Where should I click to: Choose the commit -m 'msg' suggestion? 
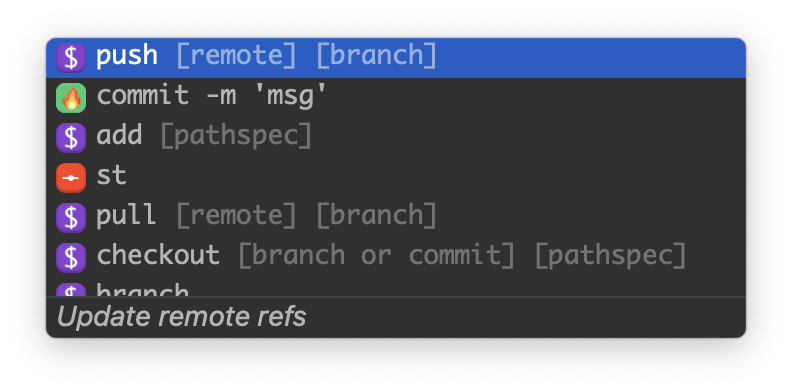395,97
